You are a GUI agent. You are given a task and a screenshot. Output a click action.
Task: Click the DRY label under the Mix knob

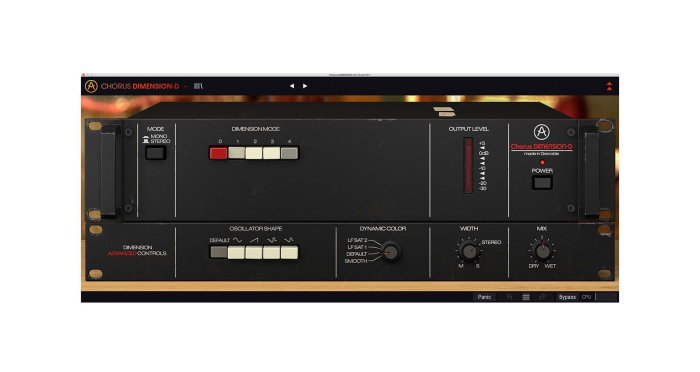click(x=534, y=266)
